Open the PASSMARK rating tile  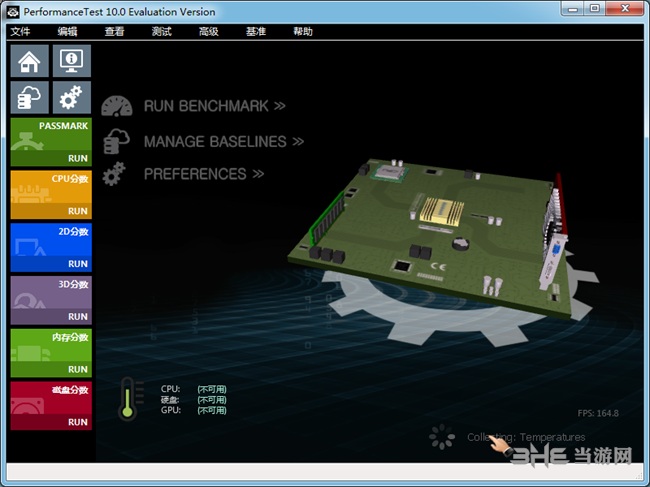click(x=51, y=136)
